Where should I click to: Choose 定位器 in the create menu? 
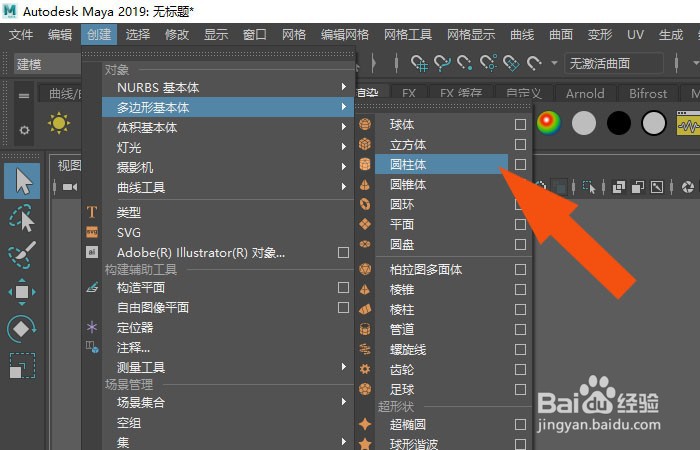point(135,327)
